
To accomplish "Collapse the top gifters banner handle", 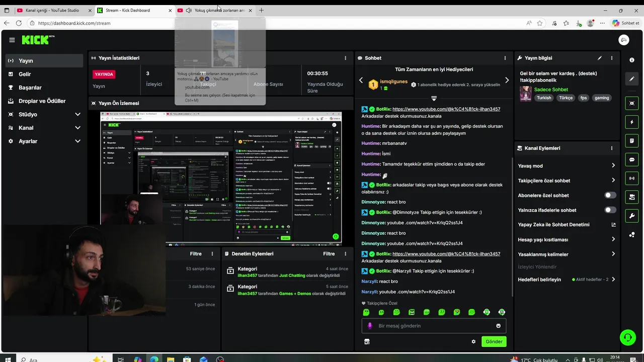I will click(434, 98).
